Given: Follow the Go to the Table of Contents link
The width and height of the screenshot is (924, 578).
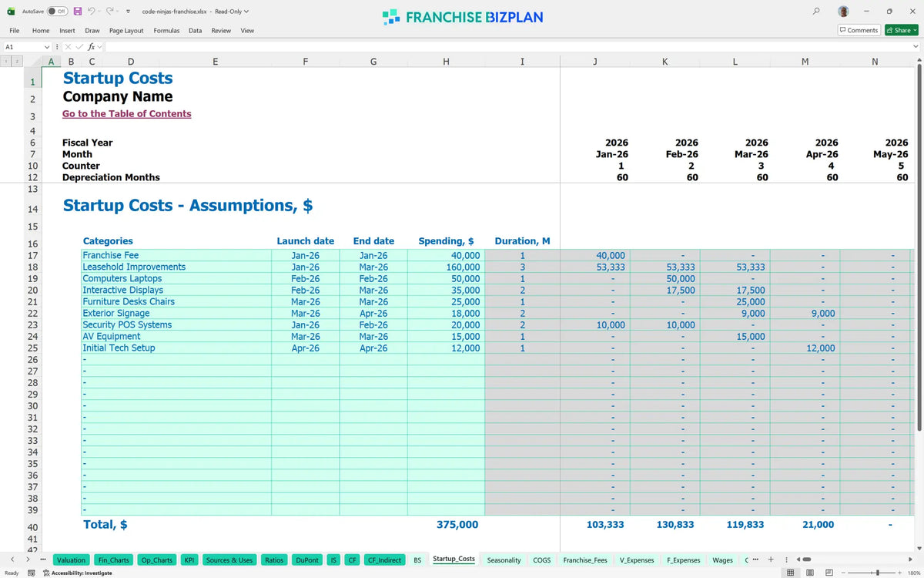Looking at the screenshot, I should 127,113.
